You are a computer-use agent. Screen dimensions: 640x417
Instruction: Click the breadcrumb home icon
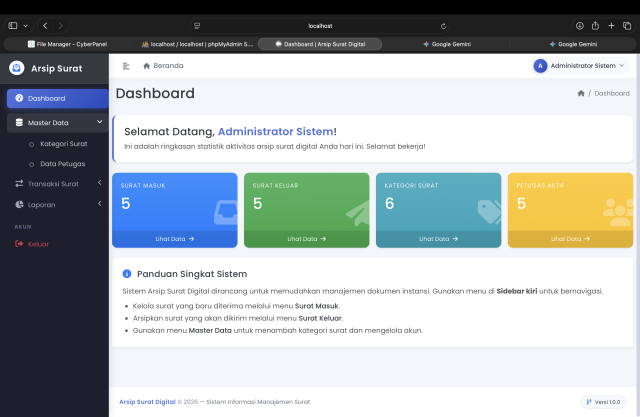tap(581, 93)
